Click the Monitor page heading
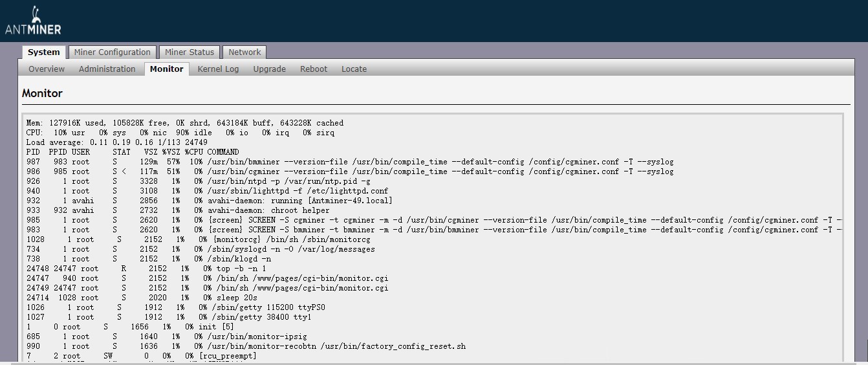The image size is (868, 365). point(42,93)
